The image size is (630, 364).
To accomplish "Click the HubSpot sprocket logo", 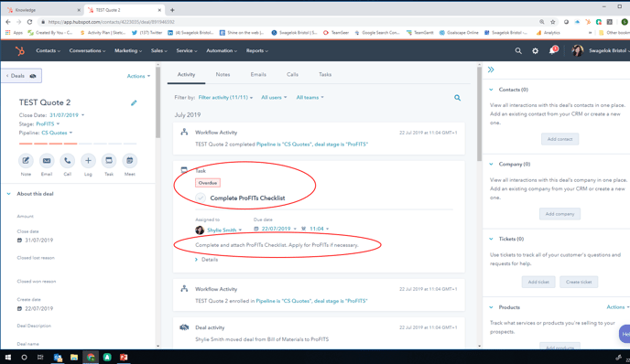I will click(x=20, y=51).
